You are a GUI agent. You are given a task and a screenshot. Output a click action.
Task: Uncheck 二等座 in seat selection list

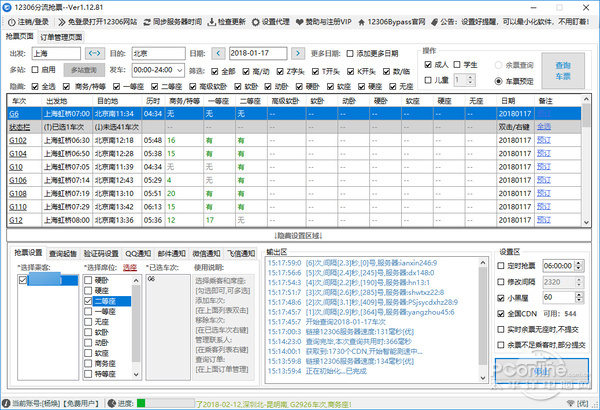pos(88,301)
